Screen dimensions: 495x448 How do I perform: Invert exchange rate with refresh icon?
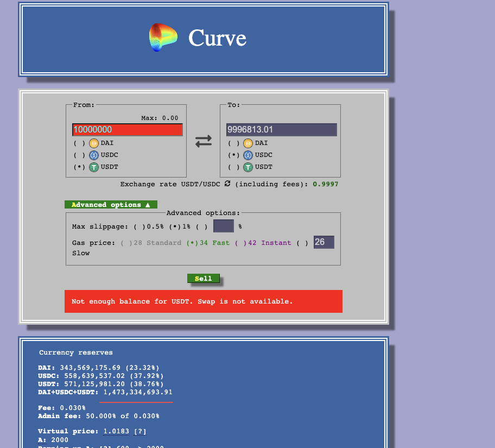click(x=227, y=184)
